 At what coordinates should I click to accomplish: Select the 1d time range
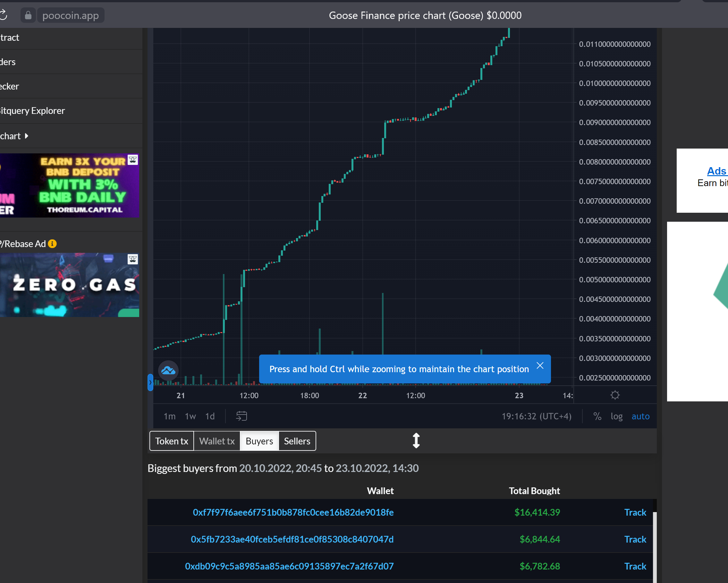210,416
